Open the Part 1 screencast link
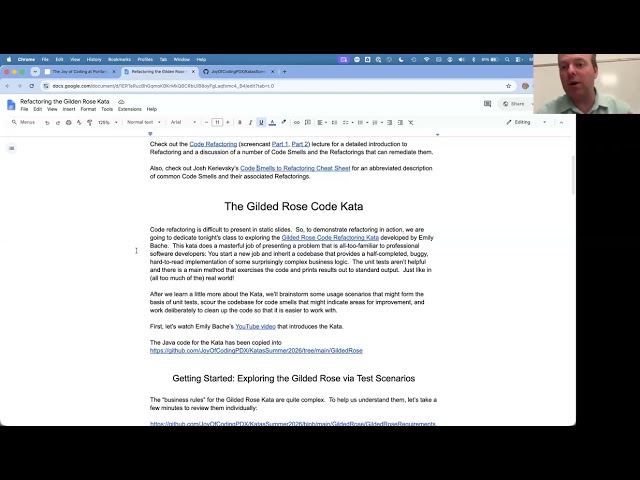 (280, 144)
